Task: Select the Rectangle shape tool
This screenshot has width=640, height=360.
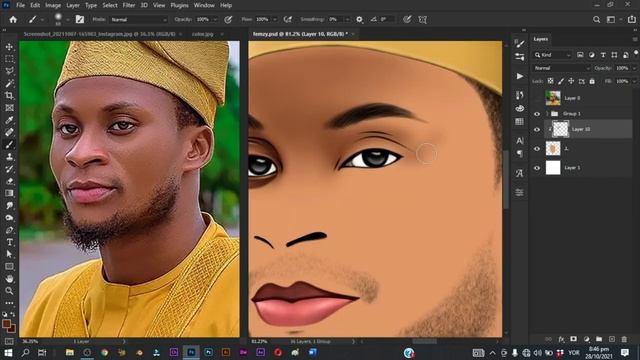Action: (9, 266)
